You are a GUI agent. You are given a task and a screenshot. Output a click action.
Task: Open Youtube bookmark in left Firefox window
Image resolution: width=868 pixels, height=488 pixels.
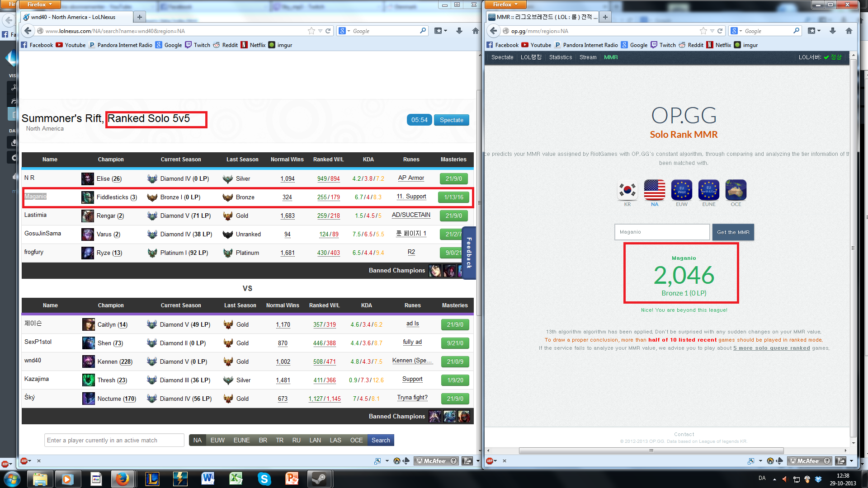click(x=71, y=45)
